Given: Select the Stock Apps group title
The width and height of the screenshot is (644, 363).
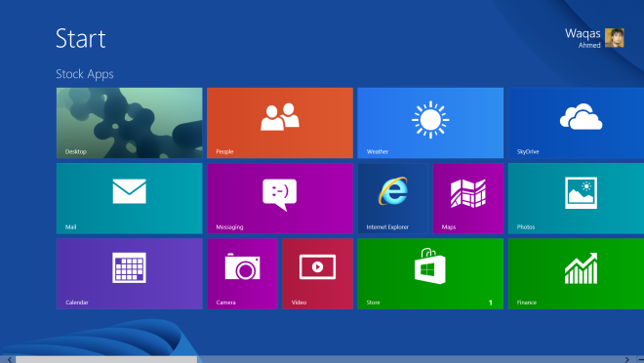Looking at the screenshot, I should [x=85, y=74].
